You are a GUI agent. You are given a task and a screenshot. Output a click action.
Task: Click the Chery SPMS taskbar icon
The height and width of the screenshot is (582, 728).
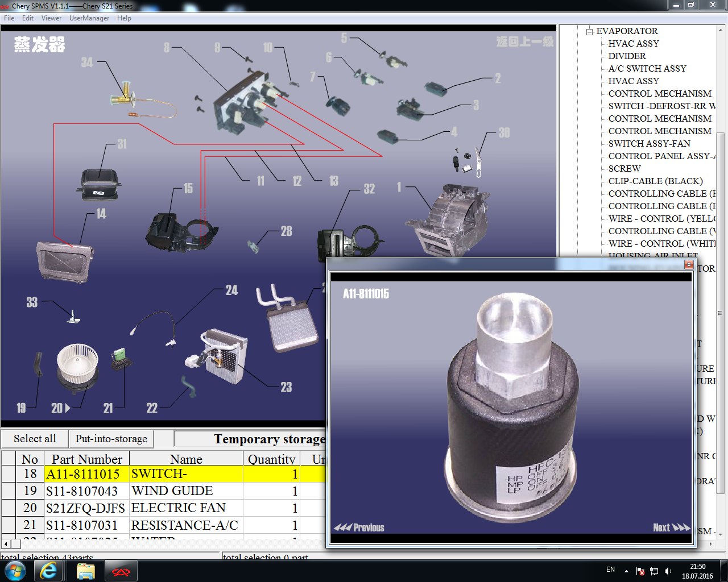(121, 571)
